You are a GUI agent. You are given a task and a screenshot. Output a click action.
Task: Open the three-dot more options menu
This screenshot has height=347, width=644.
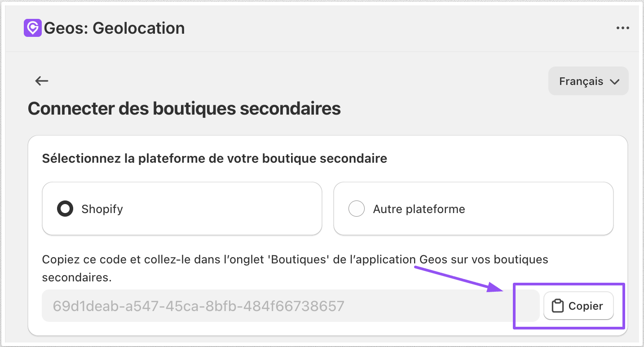tap(622, 28)
